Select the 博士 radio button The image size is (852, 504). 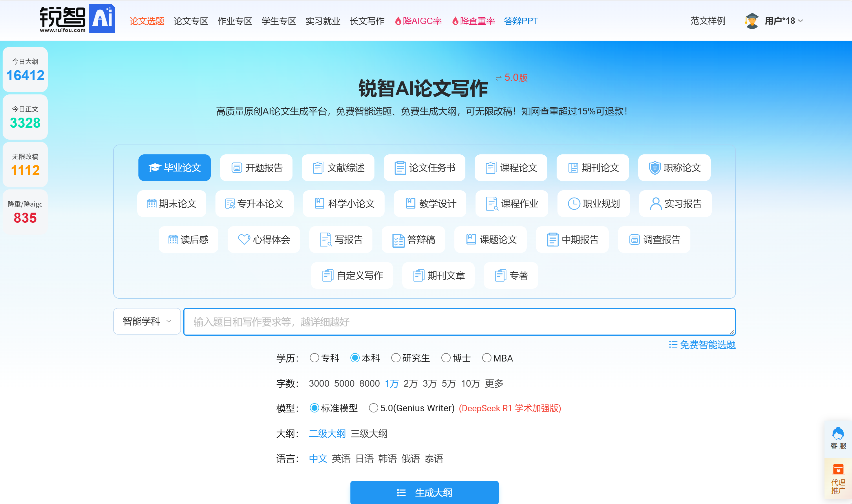tap(445, 358)
